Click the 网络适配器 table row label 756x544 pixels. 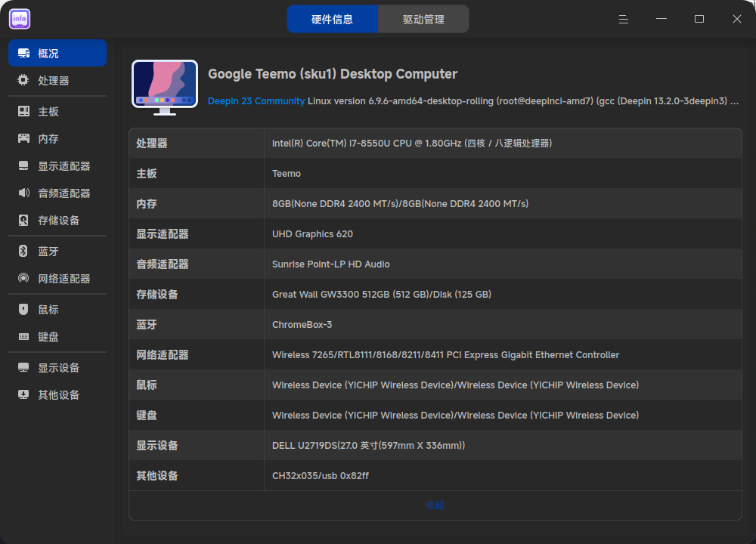(163, 355)
